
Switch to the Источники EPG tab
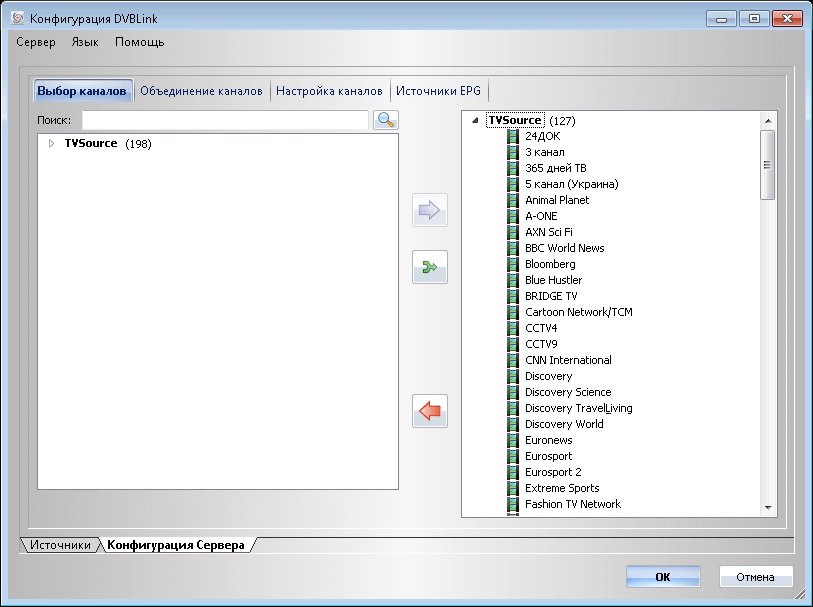coord(438,91)
